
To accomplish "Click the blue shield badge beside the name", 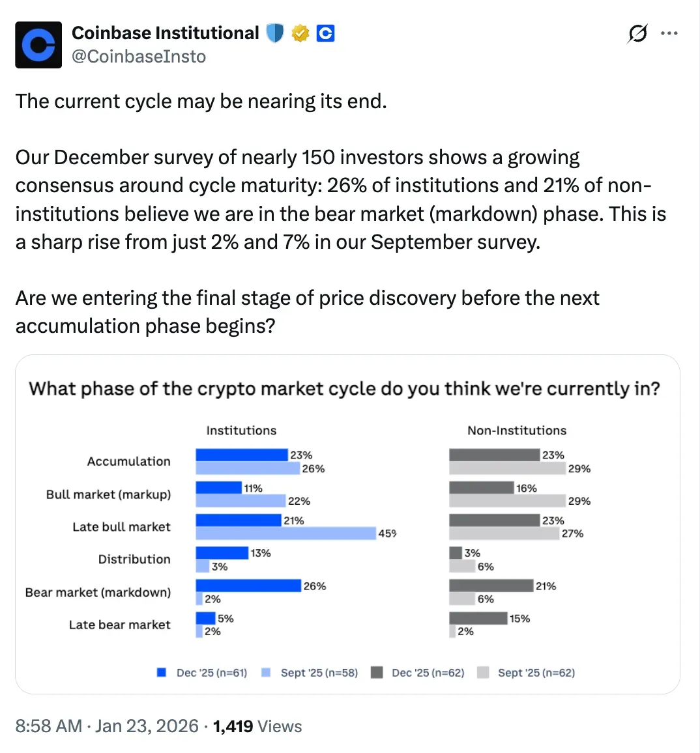I will pos(275,33).
